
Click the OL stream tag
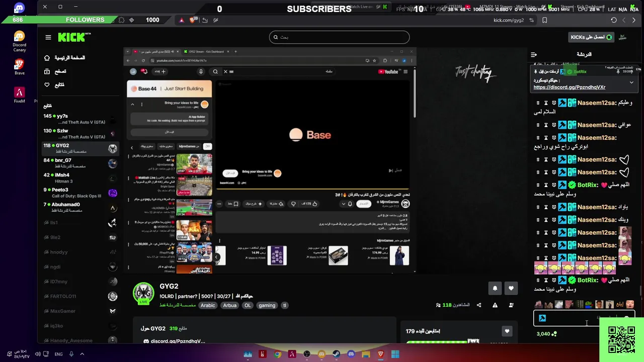tap(248, 305)
